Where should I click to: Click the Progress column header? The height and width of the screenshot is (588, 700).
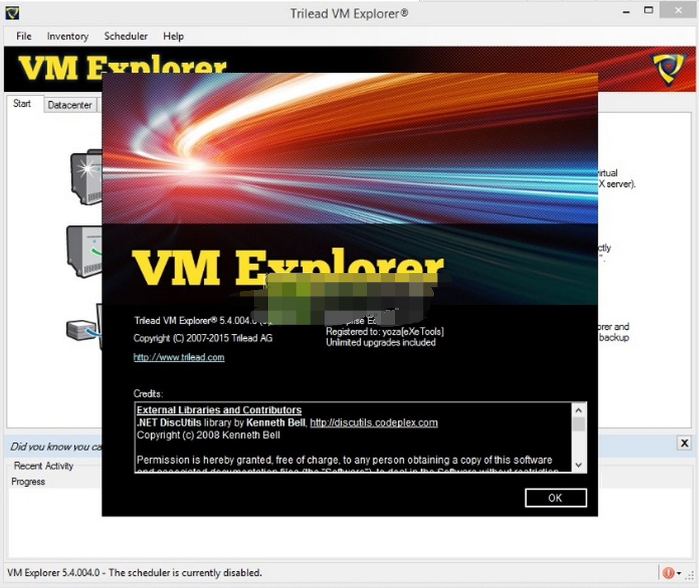(28, 481)
